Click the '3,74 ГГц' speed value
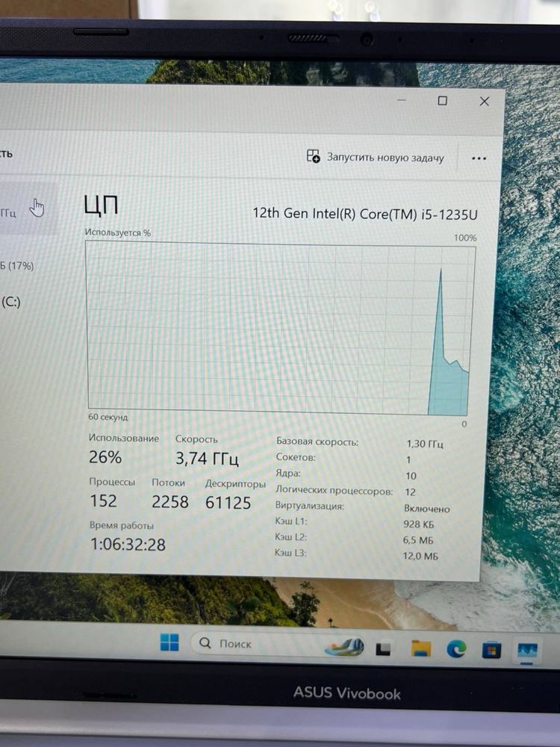The width and height of the screenshot is (560, 747). click(x=207, y=459)
